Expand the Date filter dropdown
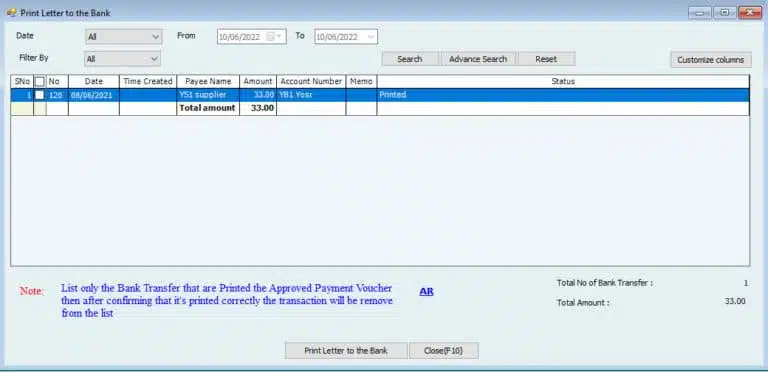768x372 pixels. (x=123, y=37)
